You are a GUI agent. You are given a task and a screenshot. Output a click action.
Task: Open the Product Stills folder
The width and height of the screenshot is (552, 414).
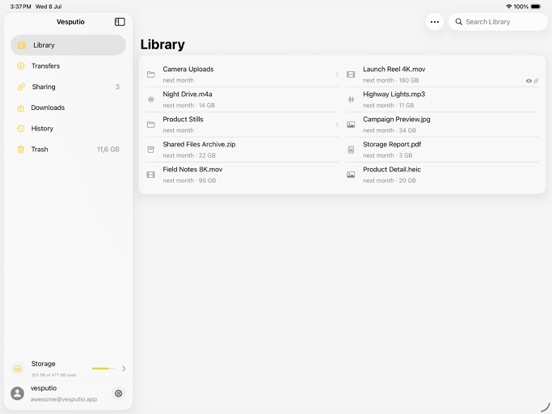point(242,124)
